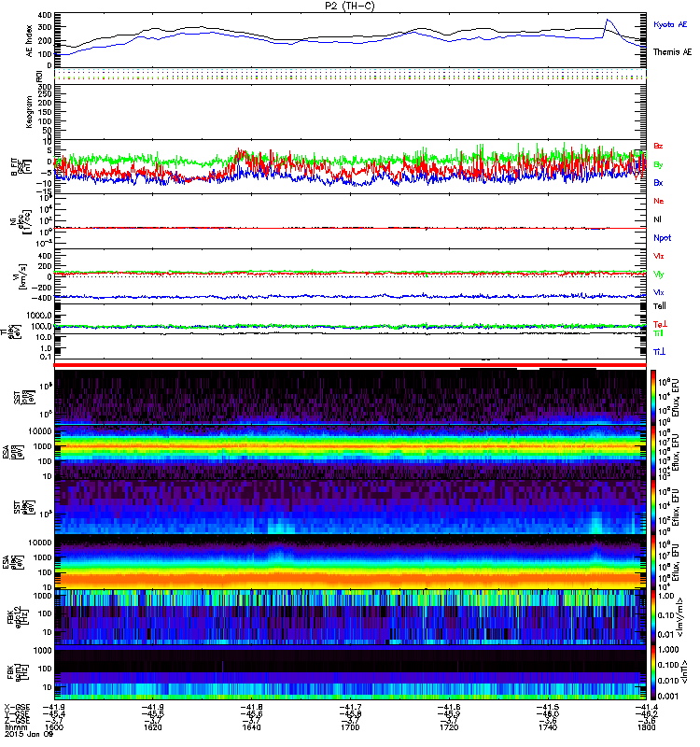Click the red status bar above SST panel

pos(350,365)
